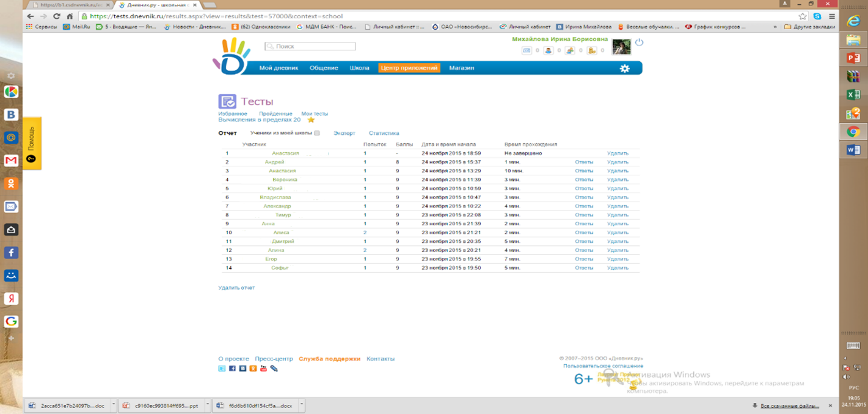Click the Dnevnik hand logo
Image resolution: width=868 pixels, height=414 pixels.
point(231,56)
